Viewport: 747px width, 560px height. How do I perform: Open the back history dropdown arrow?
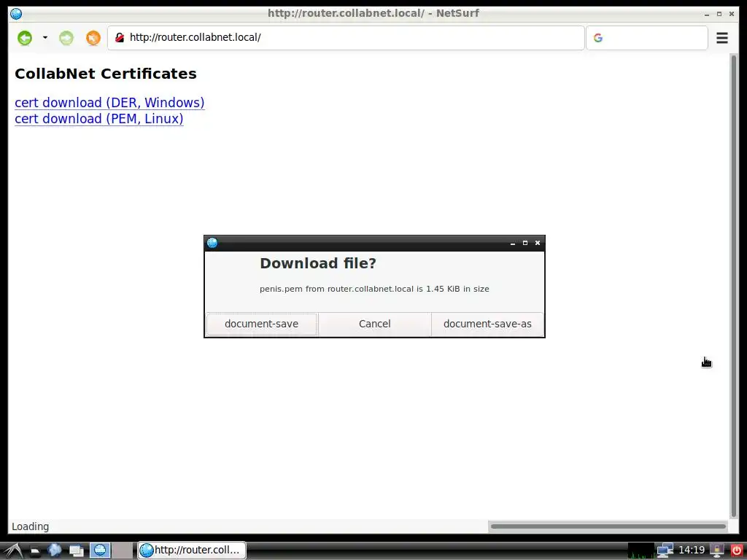click(x=45, y=37)
